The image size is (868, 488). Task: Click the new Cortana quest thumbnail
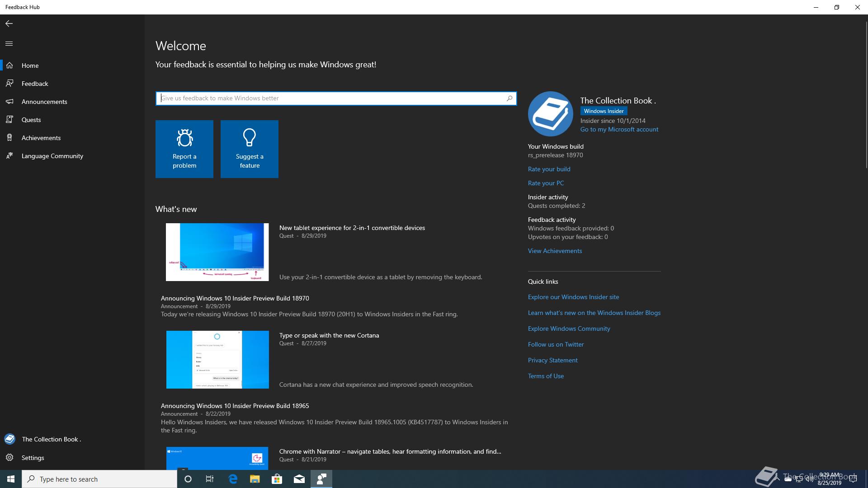[217, 360]
